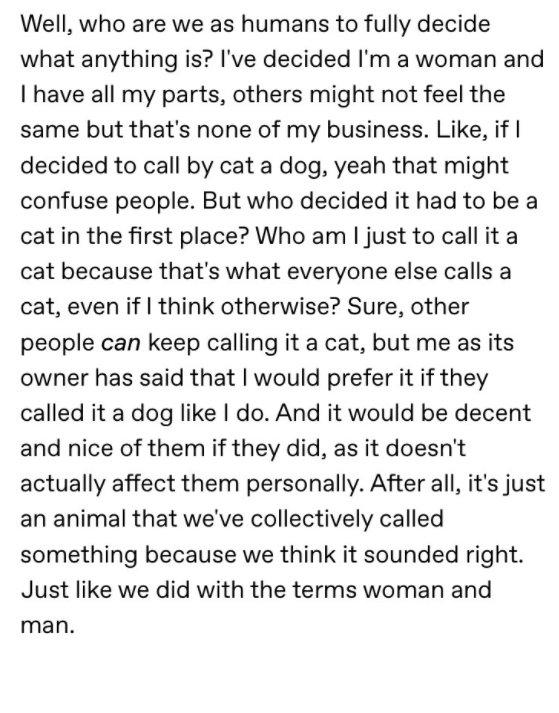Click the word 'decent' in the paragraph
The width and height of the screenshot is (559, 713).
[x=493, y=414]
